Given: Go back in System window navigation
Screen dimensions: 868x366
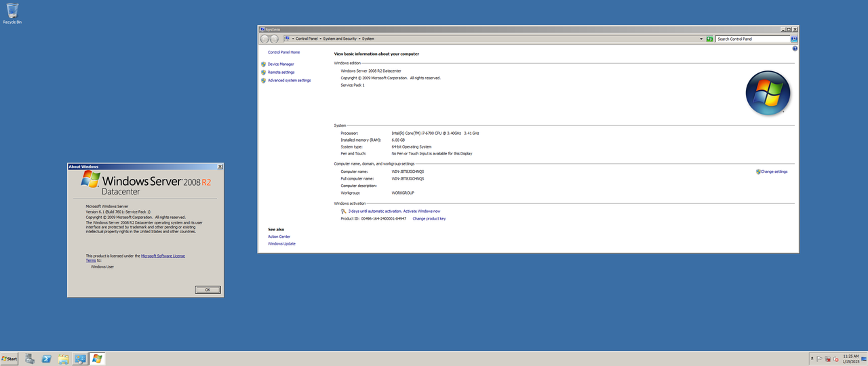Looking at the screenshot, I should [264, 39].
